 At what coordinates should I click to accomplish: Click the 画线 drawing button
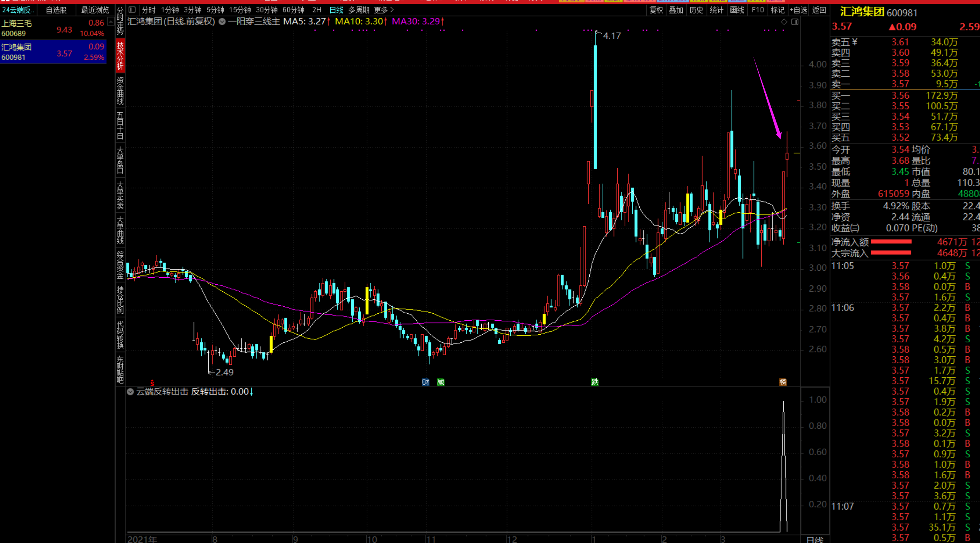[x=736, y=10]
